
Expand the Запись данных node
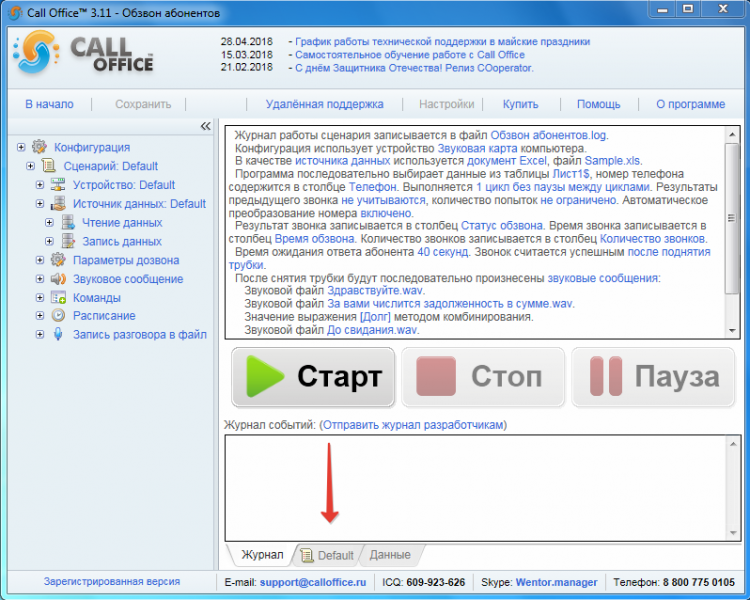[x=49, y=241]
